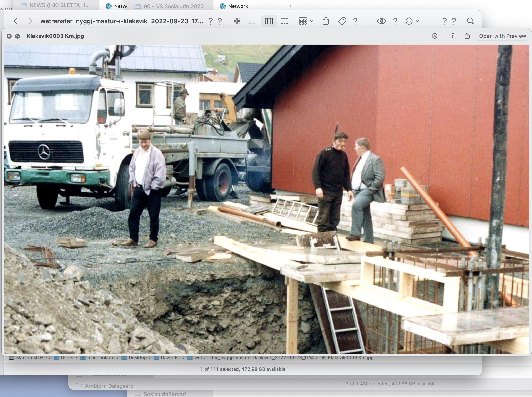
Task: Click the question mark icon just left of search
Action: point(454,21)
